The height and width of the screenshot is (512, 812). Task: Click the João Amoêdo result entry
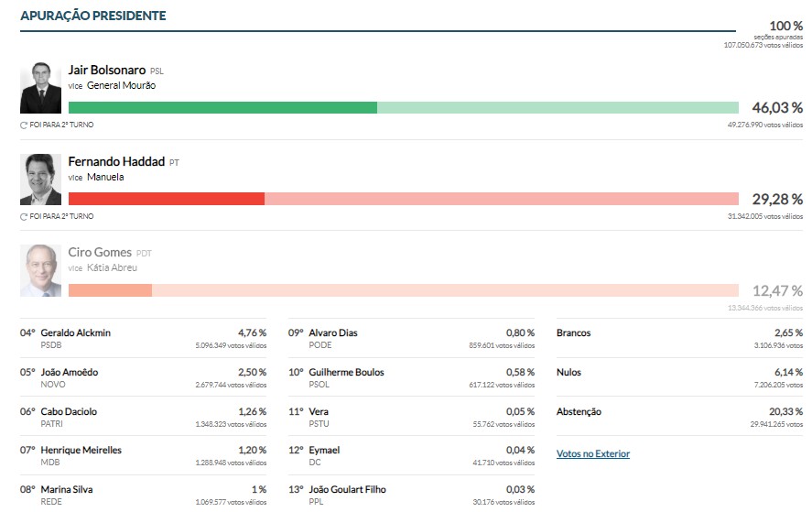(70, 372)
